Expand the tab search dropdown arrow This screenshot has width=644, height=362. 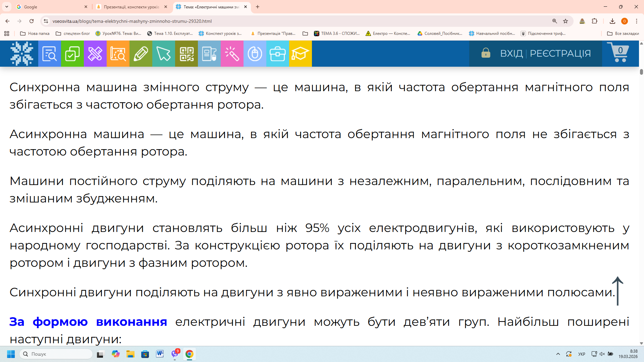[7, 7]
